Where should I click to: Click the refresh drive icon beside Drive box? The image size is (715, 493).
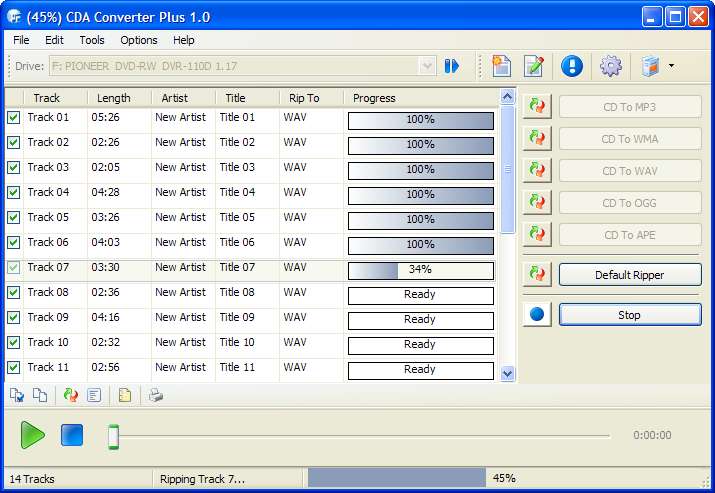[451, 66]
